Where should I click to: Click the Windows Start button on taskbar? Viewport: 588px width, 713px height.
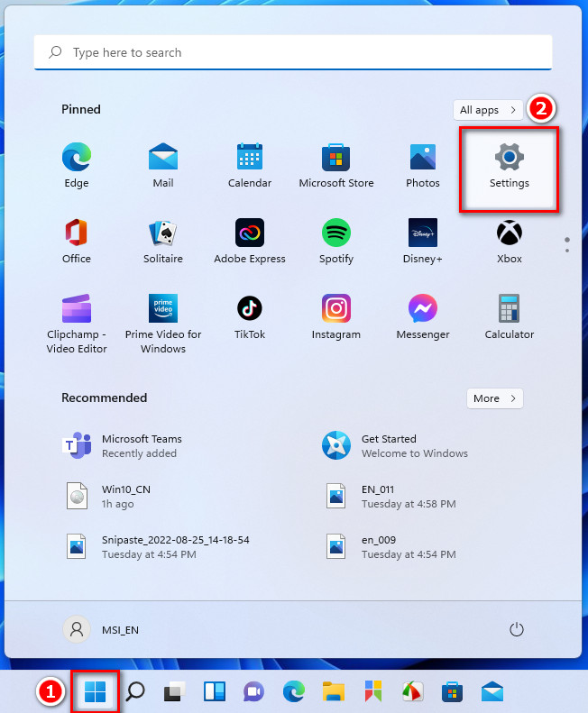pos(95,691)
